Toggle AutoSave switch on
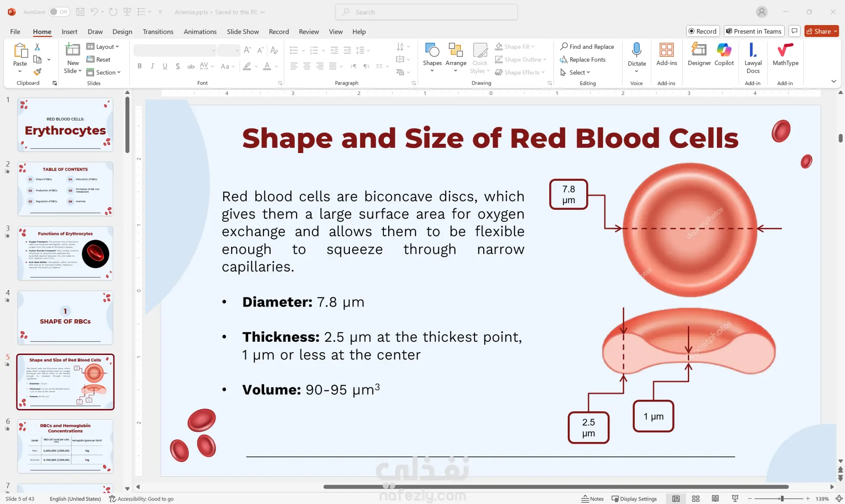This screenshot has height=504, width=845. click(x=59, y=12)
